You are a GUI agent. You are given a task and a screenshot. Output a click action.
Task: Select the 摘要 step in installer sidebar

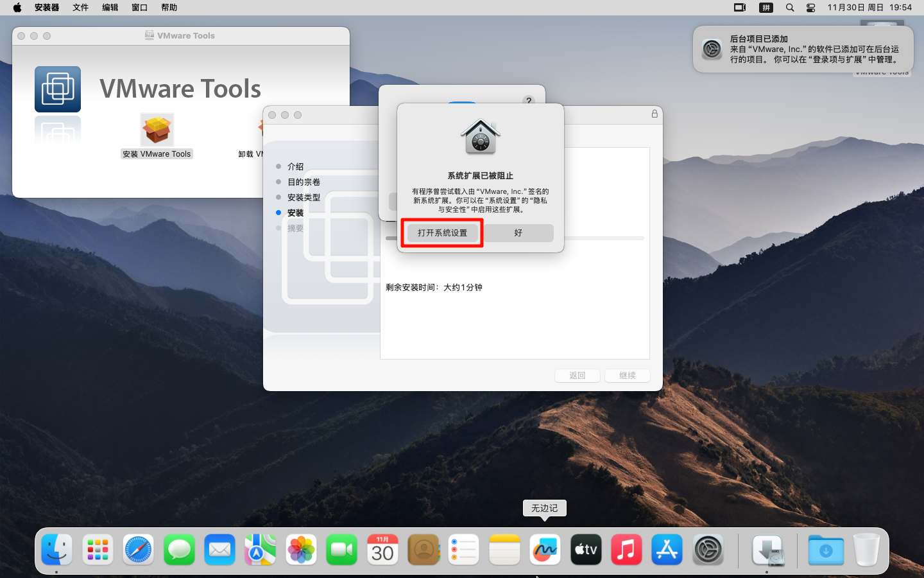coord(295,228)
